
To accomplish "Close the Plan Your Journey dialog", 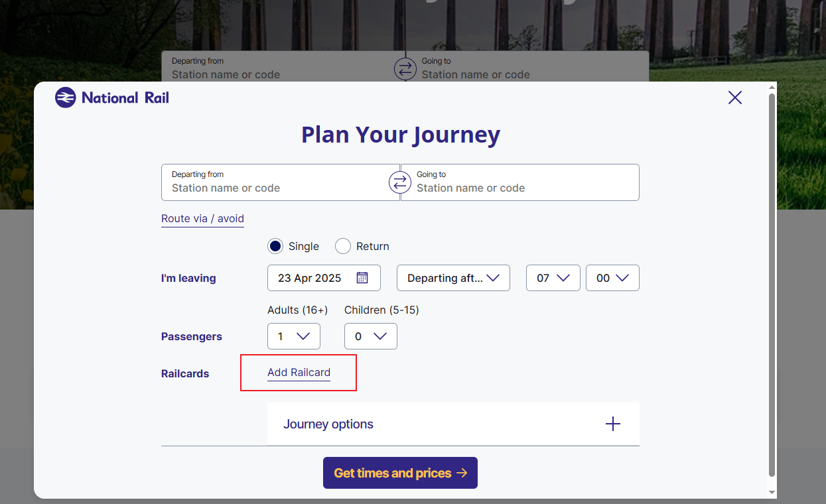I will [734, 98].
